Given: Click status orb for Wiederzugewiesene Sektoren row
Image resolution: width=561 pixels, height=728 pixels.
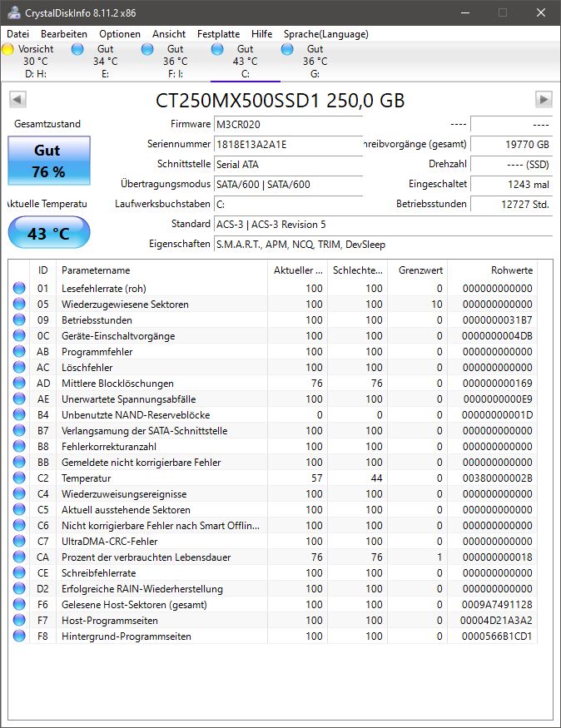Looking at the screenshot, I should (x=19, y=304).
